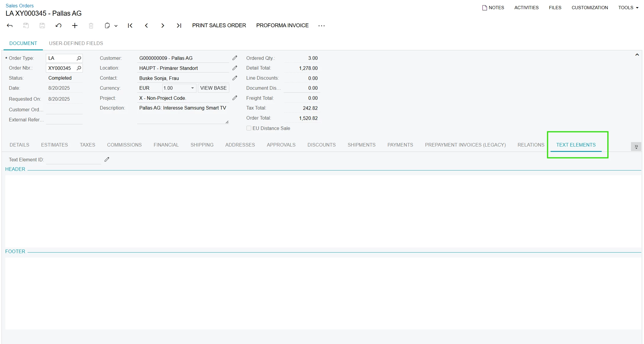The height and width of the screenshot is (344, 644).
Task: Open the Order Type lookup magnifier
Action: (x=79, y=58)
